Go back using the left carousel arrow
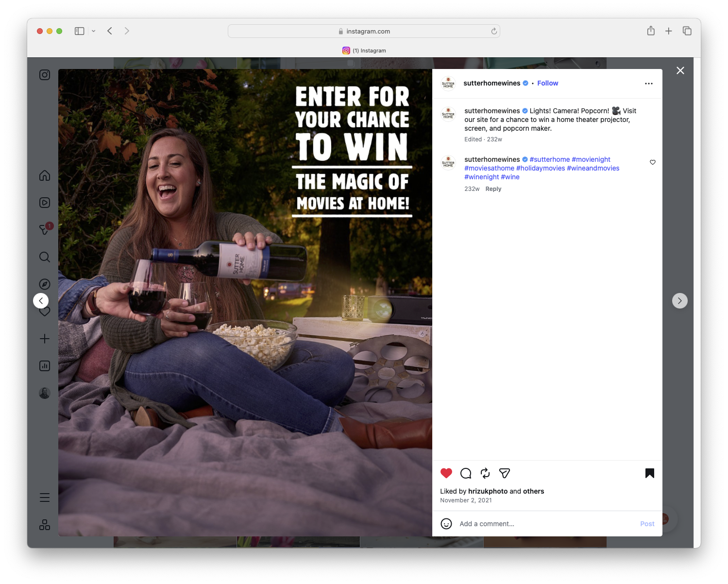The width and height of the screenshot is (728, 584). [x=41, y=300]
